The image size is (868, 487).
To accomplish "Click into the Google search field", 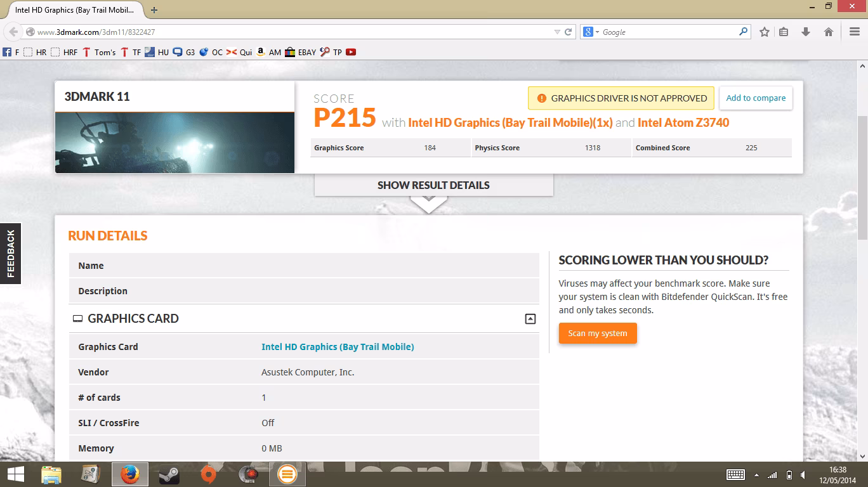I will pos(669,32).
